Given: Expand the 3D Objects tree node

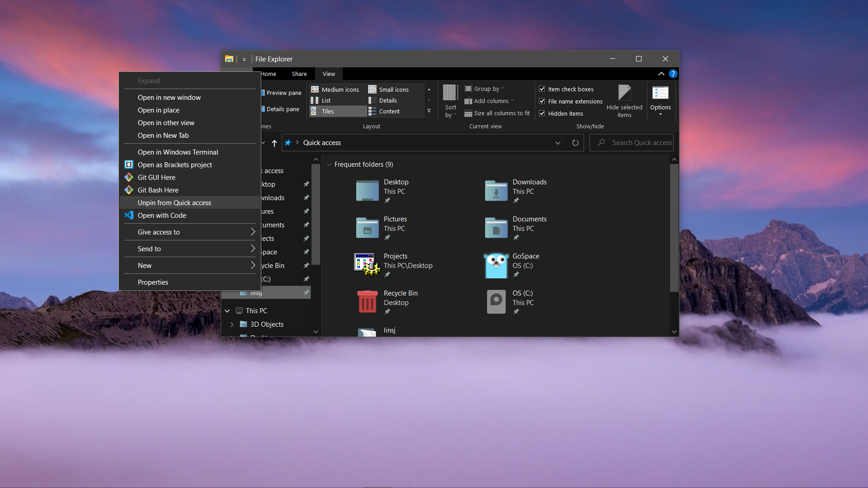Looking at the screenshot, I should coord(232,324).
